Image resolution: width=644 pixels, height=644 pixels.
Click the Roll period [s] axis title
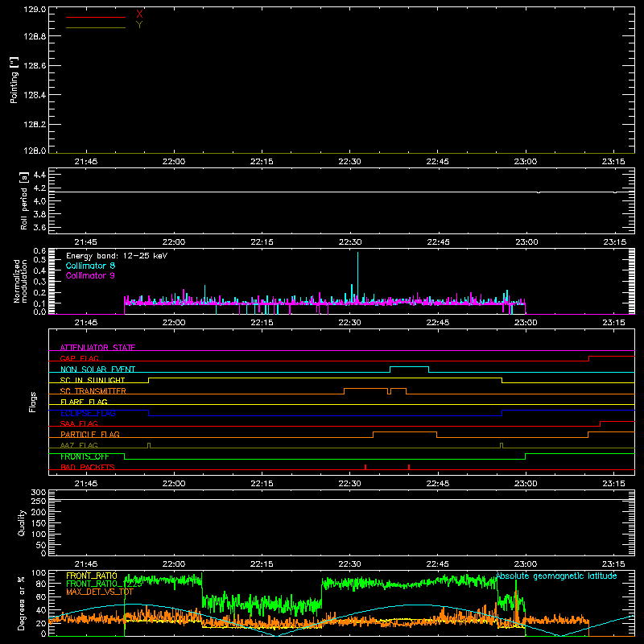click(x=24, y=200)
